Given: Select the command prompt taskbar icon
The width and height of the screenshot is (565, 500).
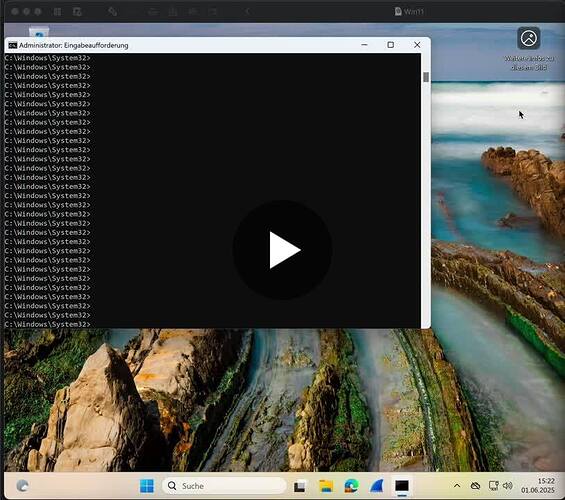Looking at the screenshot, I should tap(402, 486).
